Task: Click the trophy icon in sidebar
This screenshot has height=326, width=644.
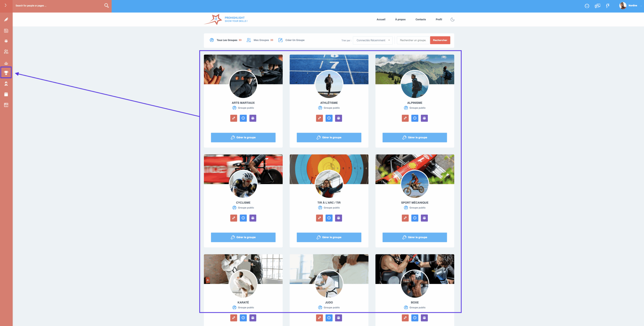Action: click(x=6, y=73)
